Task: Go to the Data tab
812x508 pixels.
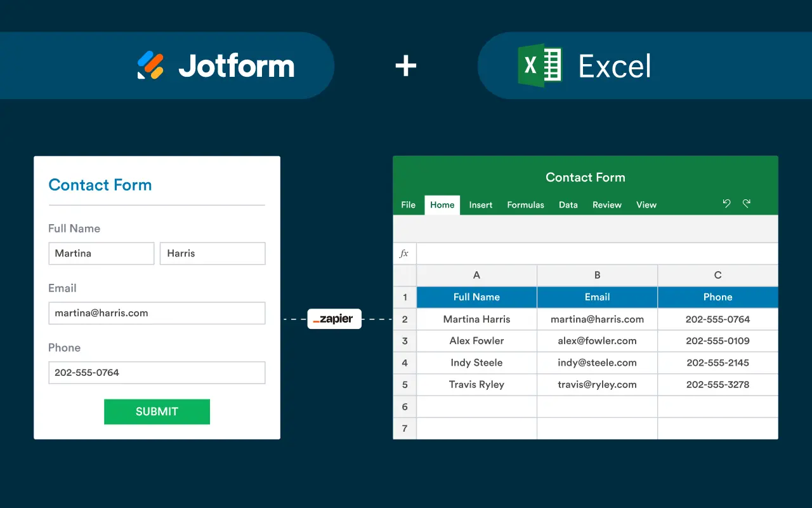Action: [568, 204]
